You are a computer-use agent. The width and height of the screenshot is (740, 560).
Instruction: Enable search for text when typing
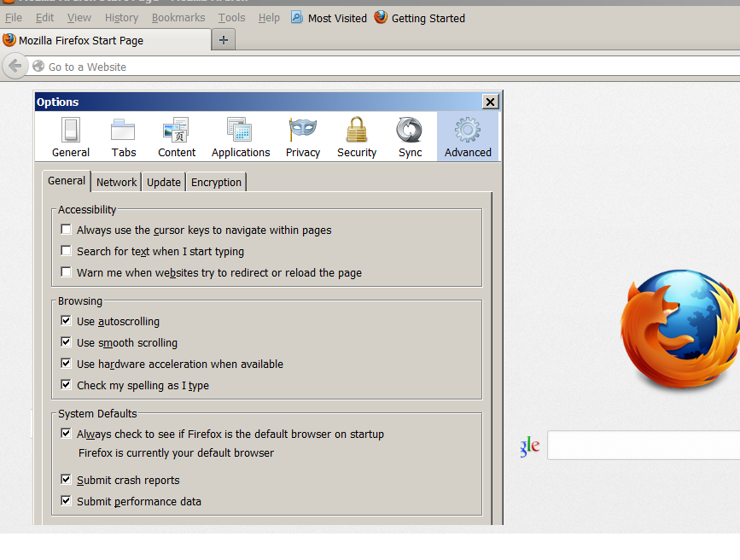click(x=66, y=251)
